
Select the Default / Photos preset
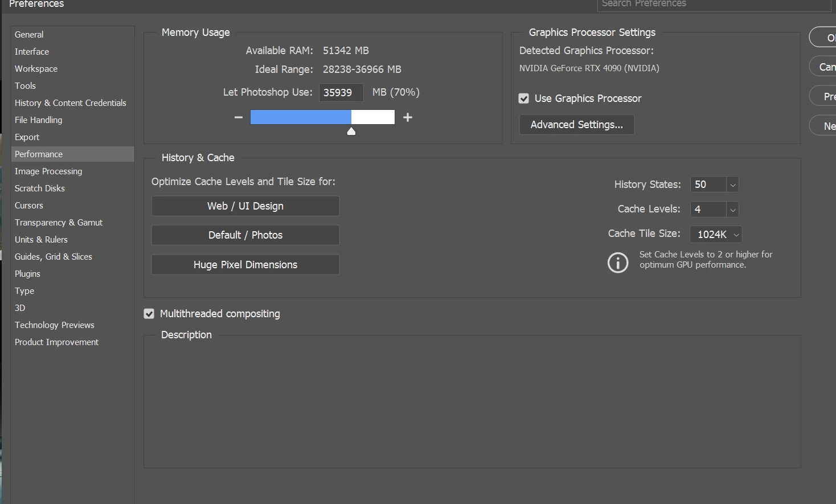245,235
